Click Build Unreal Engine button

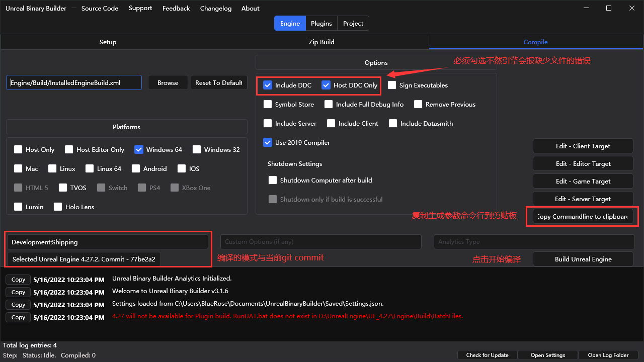pyautogui.click(x=583, y=259)
